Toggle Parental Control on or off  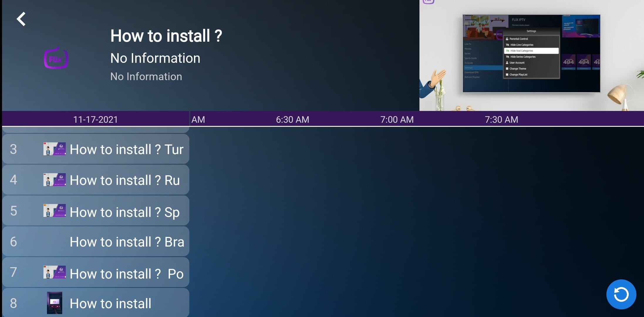point(519,39)
